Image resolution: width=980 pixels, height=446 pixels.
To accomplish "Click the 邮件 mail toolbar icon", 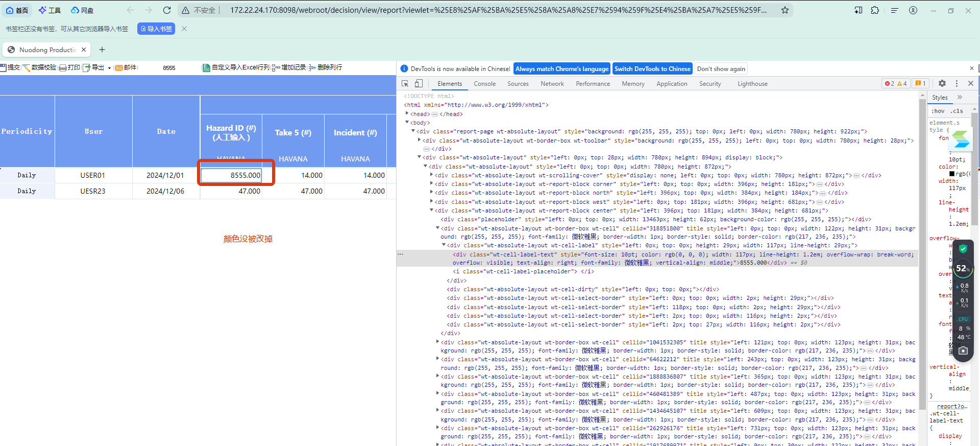I will pos(119,68).
